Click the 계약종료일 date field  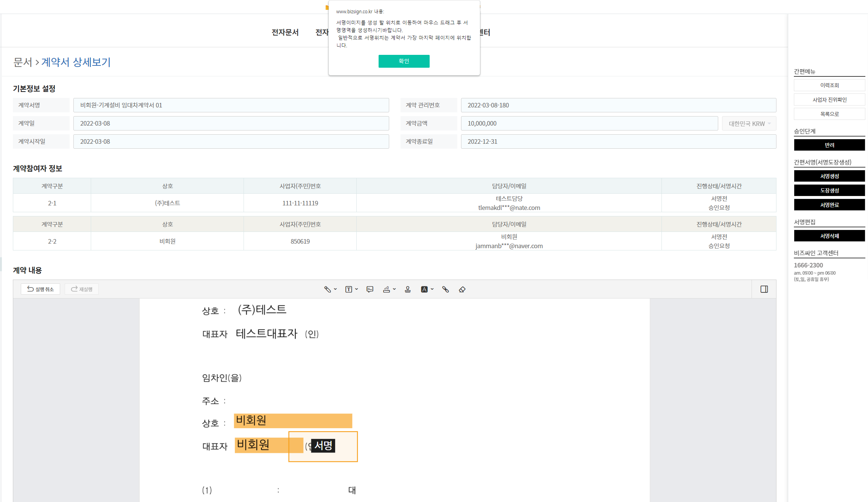tap(618, 141)
